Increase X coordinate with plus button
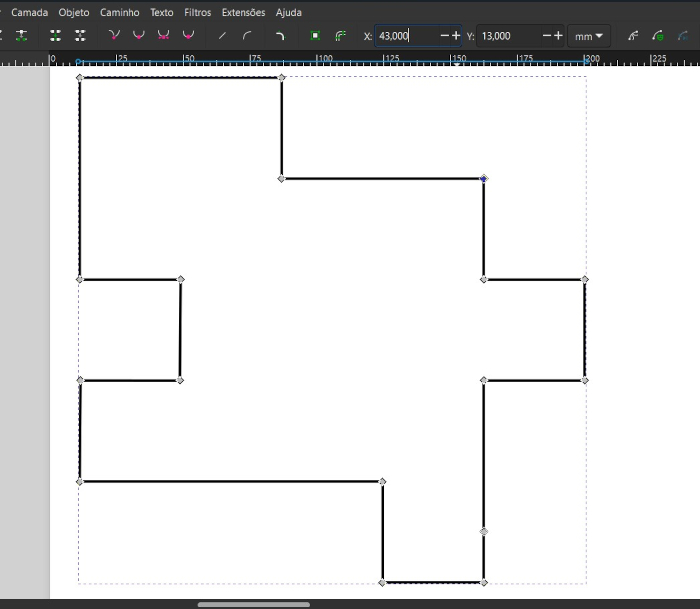700x609 pixels. (456, 36)
